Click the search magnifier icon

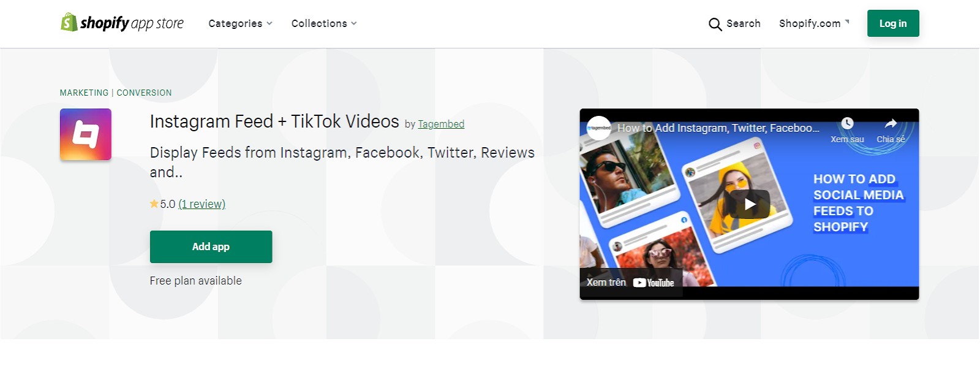pos(715,24)
